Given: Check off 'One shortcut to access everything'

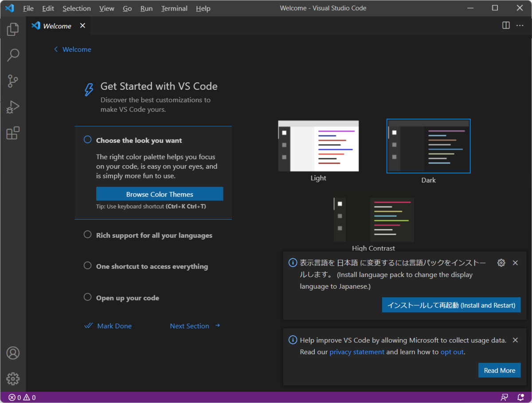Looking at the screenshot, I should point(88,266).
